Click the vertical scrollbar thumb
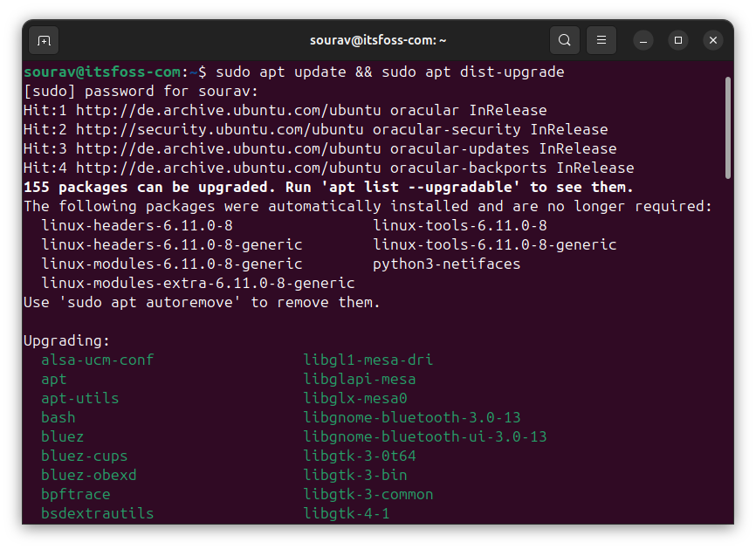The height and width of the screenshot is (549, 756). (727, 127)
